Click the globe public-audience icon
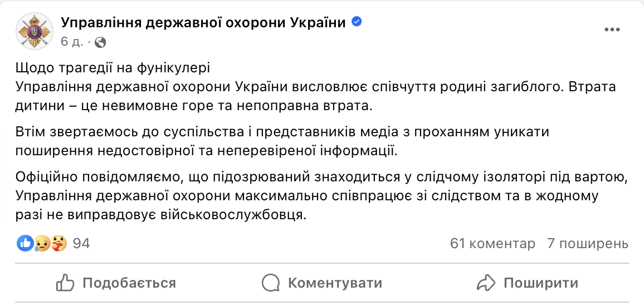Image resolution: width=644 pixels, height=306 pixels. [x=100, y=42]
